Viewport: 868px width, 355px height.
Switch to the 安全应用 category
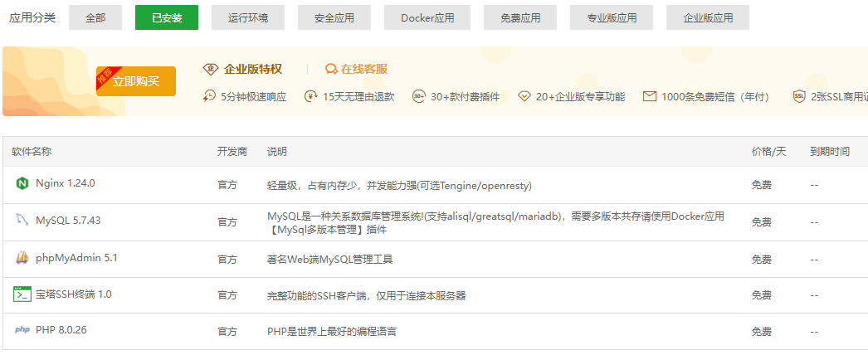[x=334, y=17]
